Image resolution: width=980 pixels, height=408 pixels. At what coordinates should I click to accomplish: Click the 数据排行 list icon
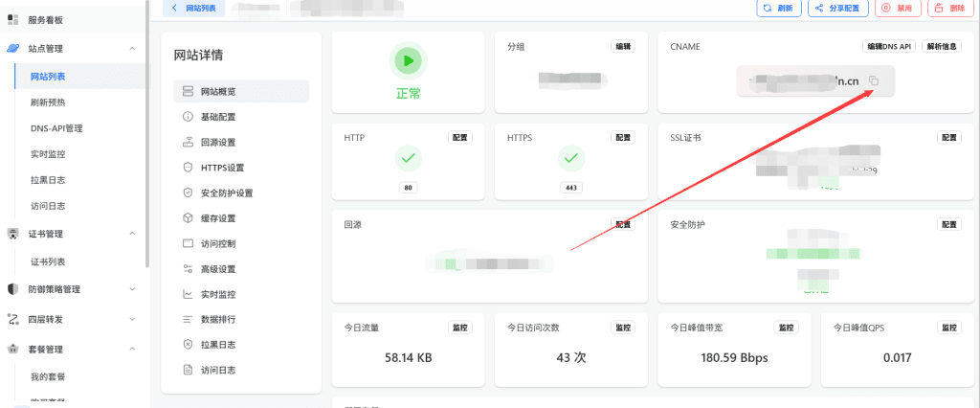(x=188, y=319)
